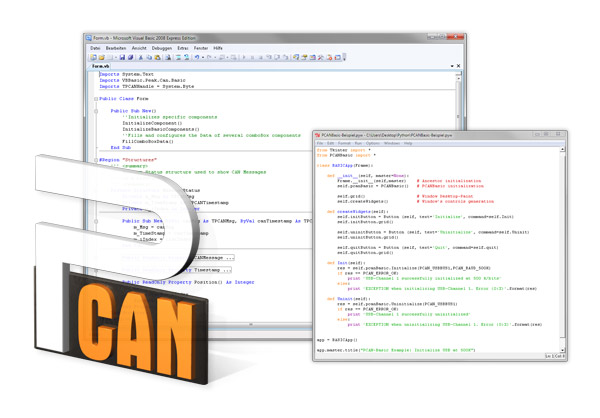Click the Save icon in Visual Basic toolbar
This screenshot has height=418, width=600.
pyautogui.click(x=121, y=57)
